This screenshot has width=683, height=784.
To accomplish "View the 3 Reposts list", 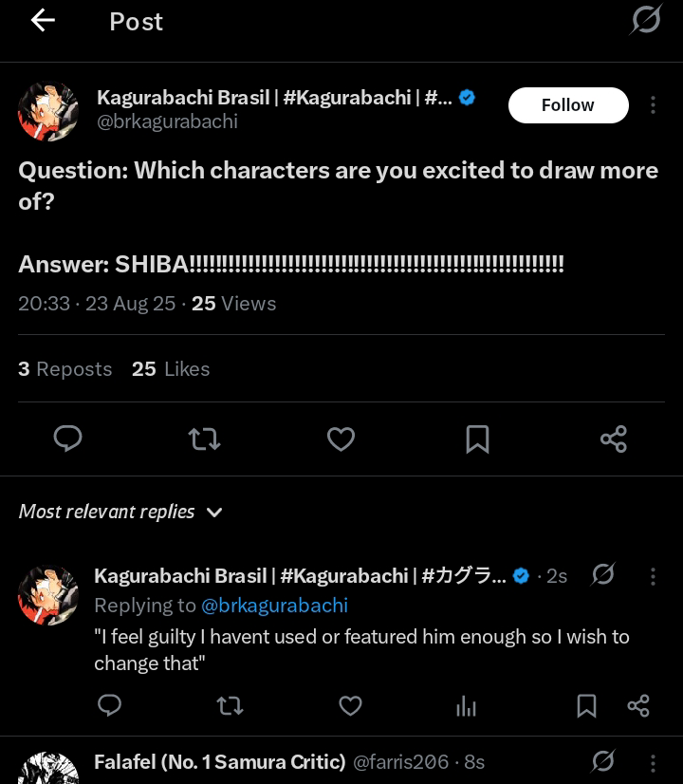I will 65,369.
